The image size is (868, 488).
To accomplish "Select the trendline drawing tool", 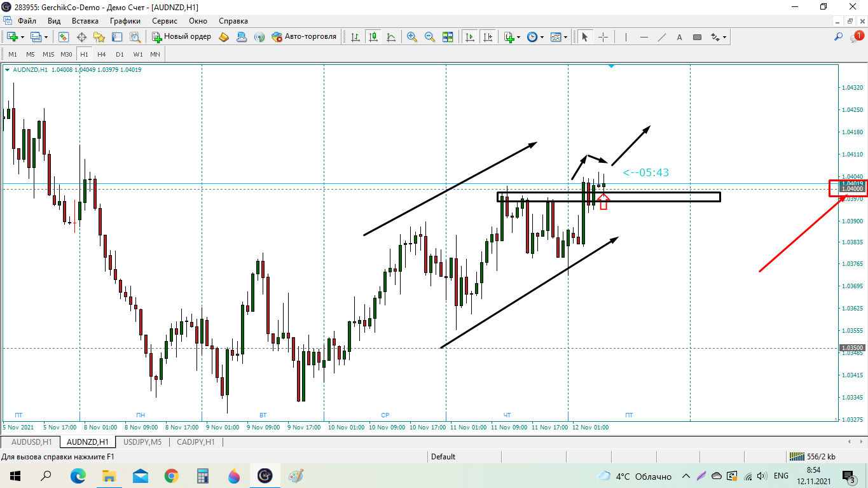I will pyautogui.click(x=662, y=37).
